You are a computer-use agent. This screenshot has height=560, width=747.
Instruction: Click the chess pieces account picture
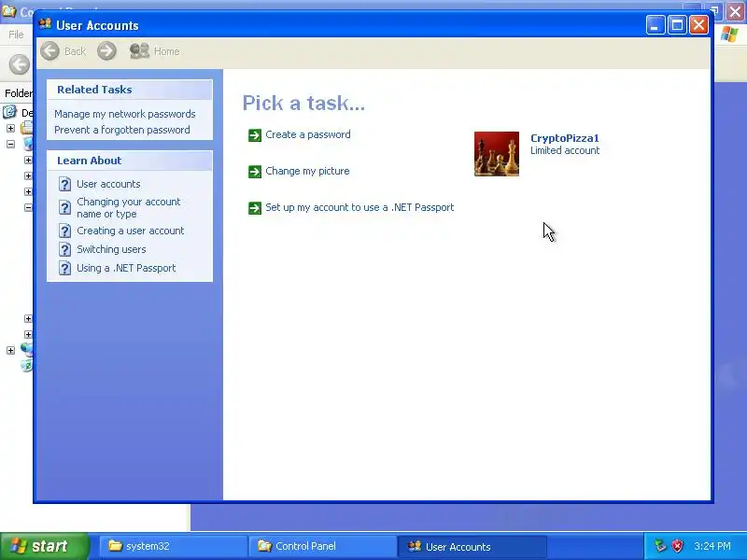click(497, 154)
